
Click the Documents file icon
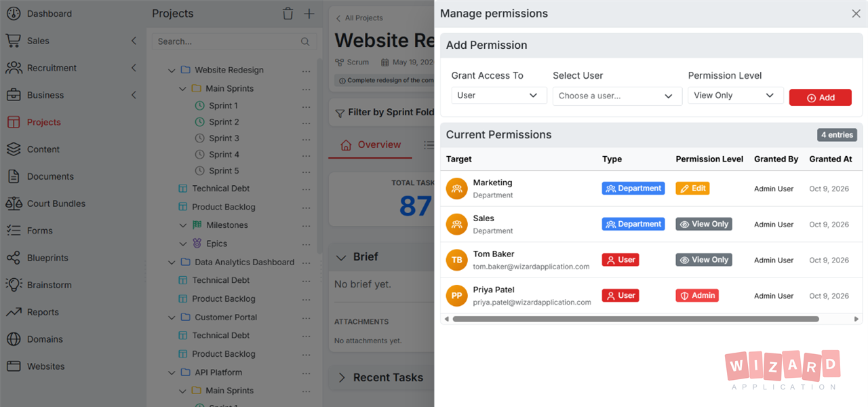click(x=14, y=176)
